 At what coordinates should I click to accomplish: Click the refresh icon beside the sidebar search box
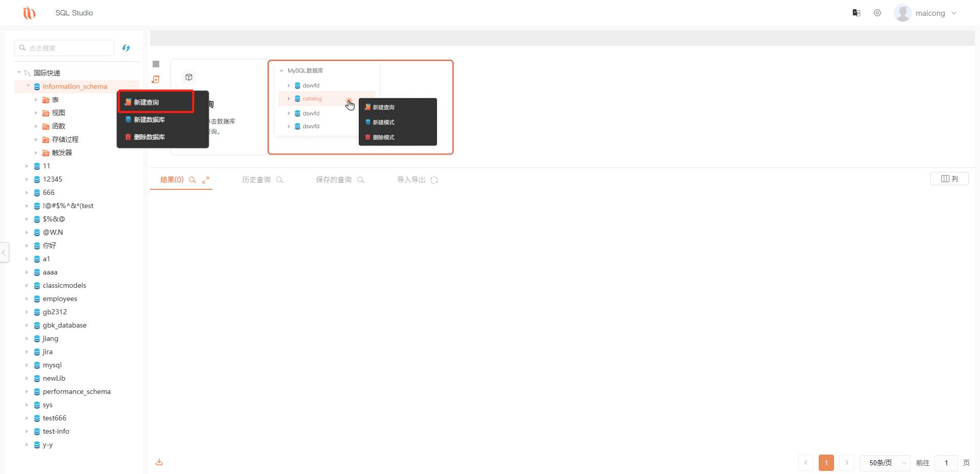(x=126, y=47)
